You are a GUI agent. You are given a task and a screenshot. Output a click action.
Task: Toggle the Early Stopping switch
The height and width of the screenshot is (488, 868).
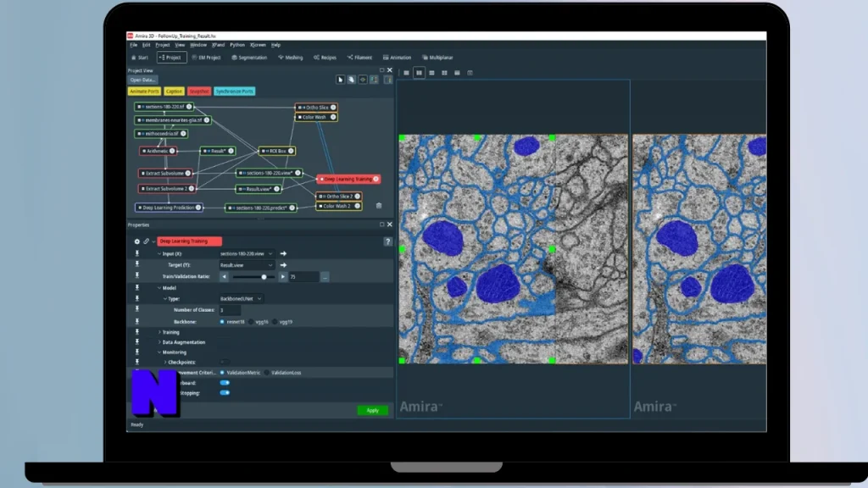pyautogui.click(x=224, y=393)
